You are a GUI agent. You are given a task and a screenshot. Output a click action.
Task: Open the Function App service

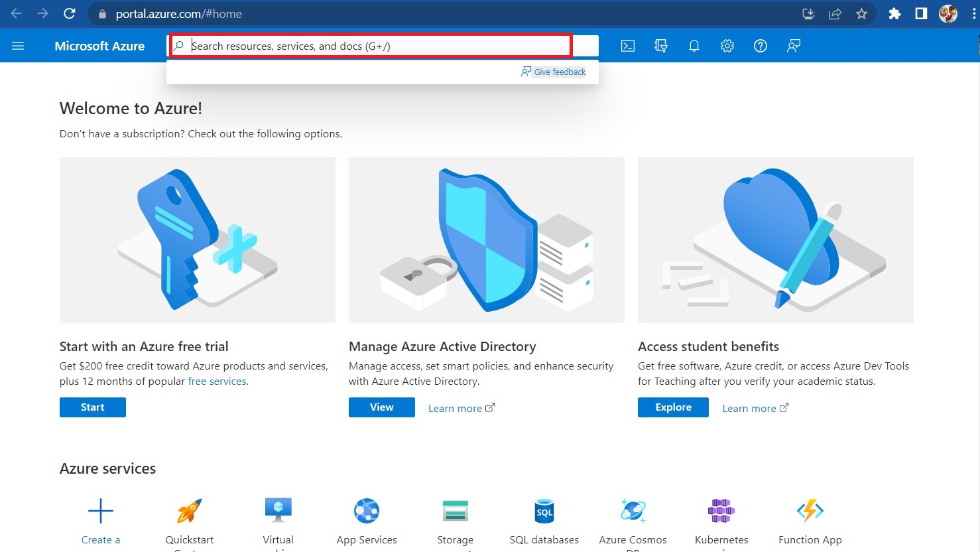(x=810, y=511)
